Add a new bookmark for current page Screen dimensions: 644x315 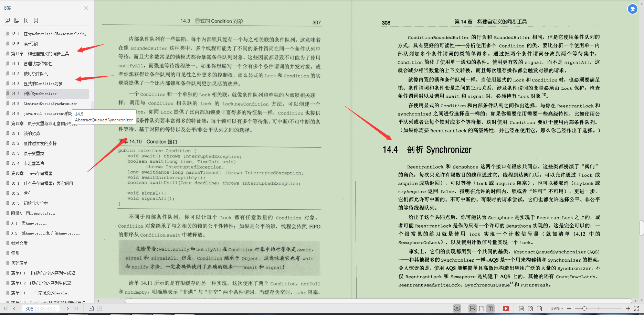[26, 20]
